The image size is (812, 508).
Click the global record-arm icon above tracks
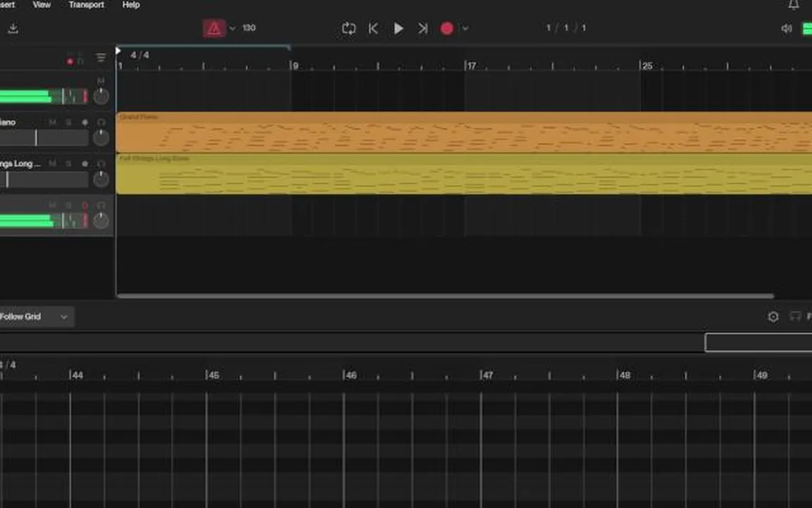pos(70,61)
